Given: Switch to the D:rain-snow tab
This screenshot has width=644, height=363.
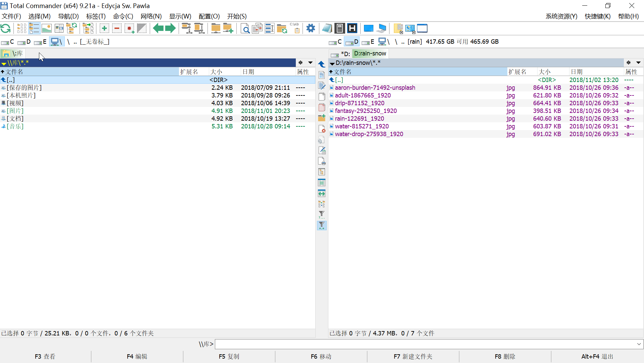Looking at the screenshot, I should 370,53.
